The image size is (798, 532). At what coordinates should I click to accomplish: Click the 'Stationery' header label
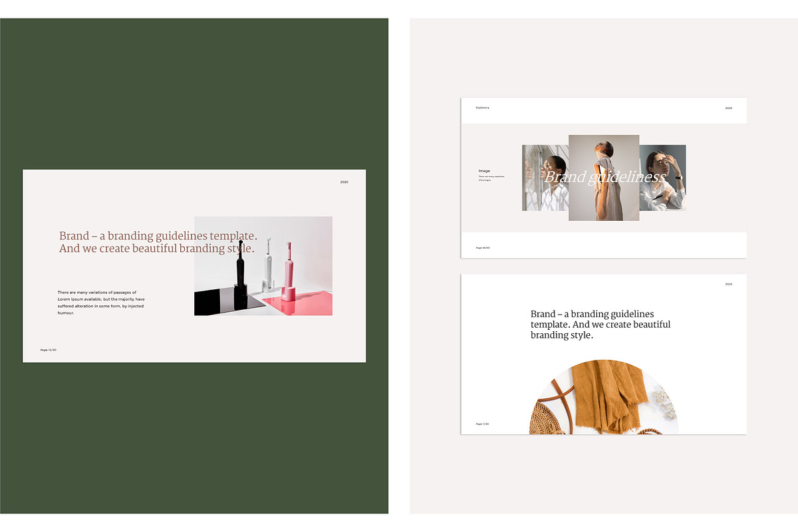pyautogui.click(x=483, y=108)
